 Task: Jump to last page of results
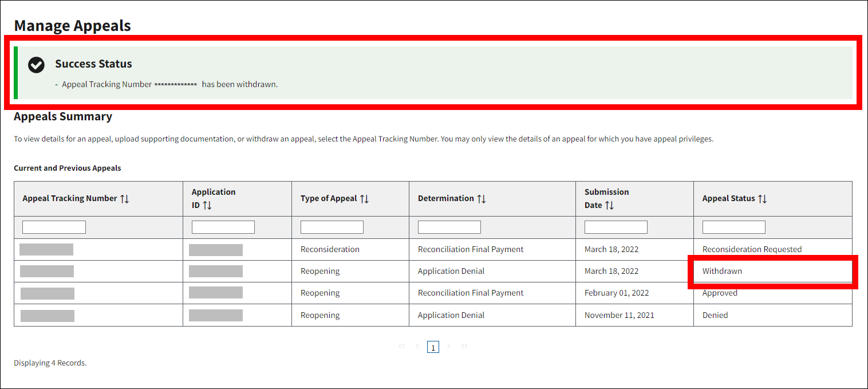(x=464, y=347)
